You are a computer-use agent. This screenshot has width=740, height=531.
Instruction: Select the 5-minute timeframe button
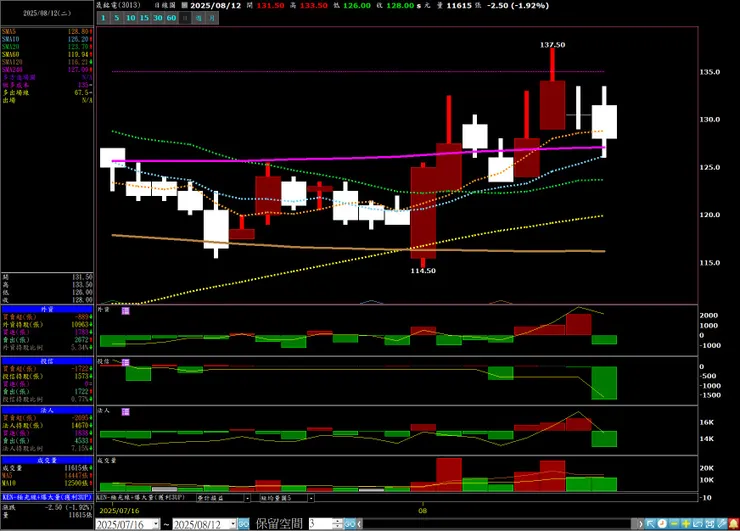[x=117, y=18]
